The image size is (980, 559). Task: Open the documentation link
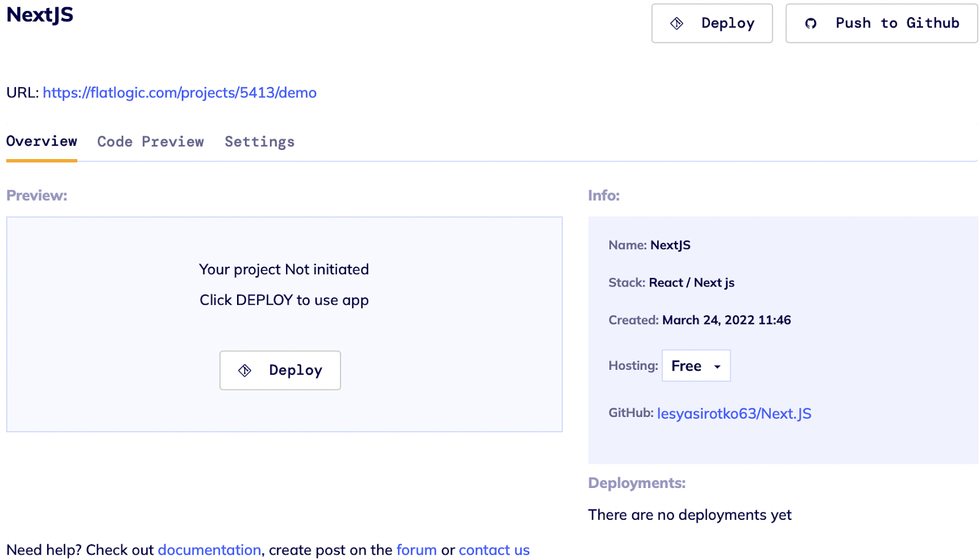(209, 550)
